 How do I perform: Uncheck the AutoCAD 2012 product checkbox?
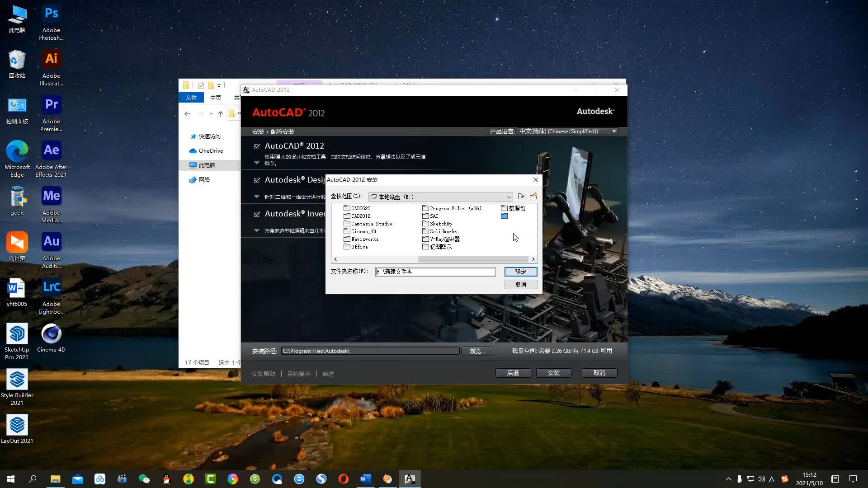point(257,146)
